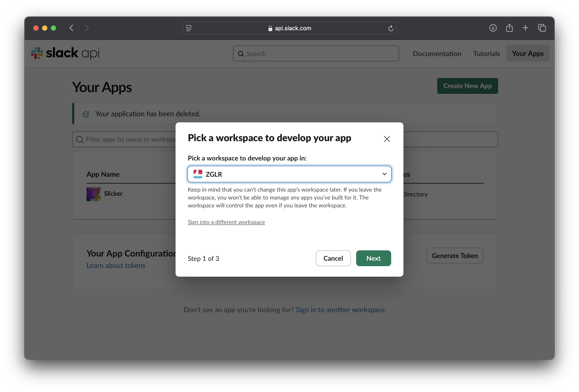The image size is (579, 392).
Task: Open Safari downloads icon
Action: coord(493,28)
